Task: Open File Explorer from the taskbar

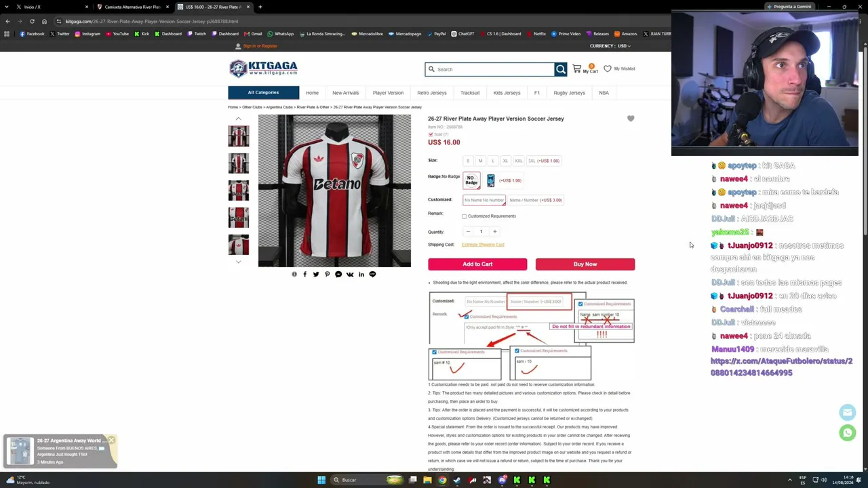Action: 427,480
